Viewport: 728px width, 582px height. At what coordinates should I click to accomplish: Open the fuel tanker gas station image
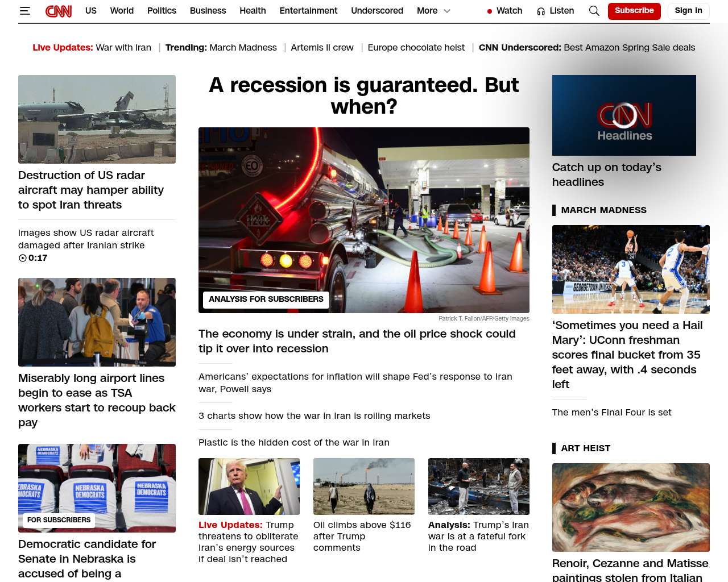[x=364, y=220]
